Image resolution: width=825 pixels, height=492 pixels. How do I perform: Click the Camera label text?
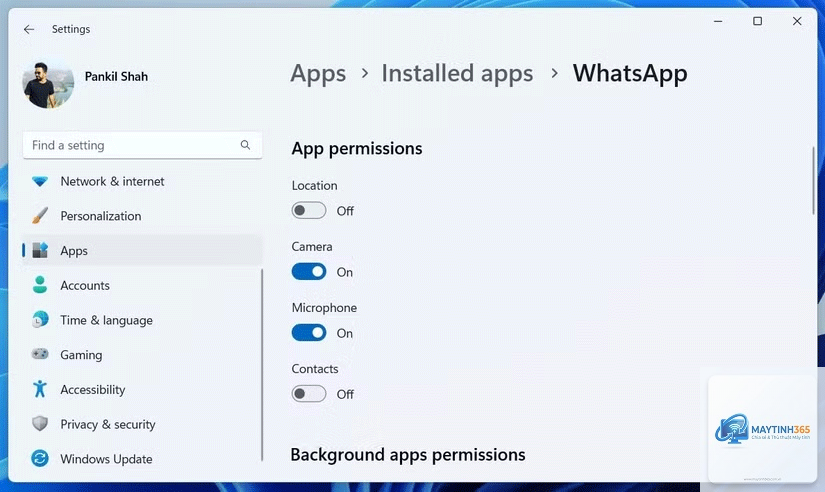312,247
